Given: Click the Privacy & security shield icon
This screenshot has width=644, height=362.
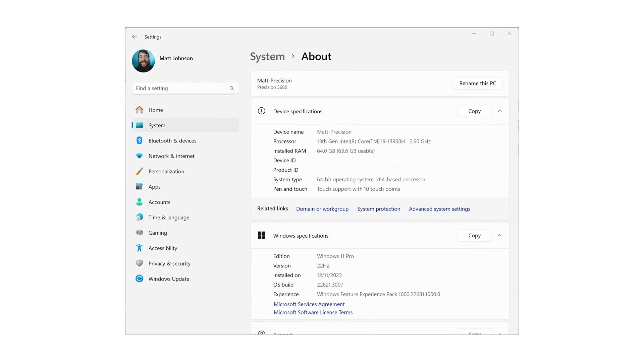Looking at the screenshot, I should (139, 263).
